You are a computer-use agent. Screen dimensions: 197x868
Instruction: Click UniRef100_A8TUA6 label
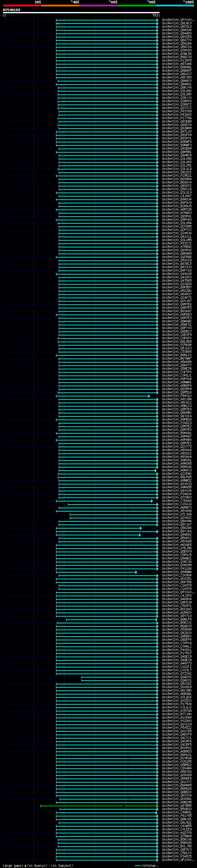(x=177, y=64)
